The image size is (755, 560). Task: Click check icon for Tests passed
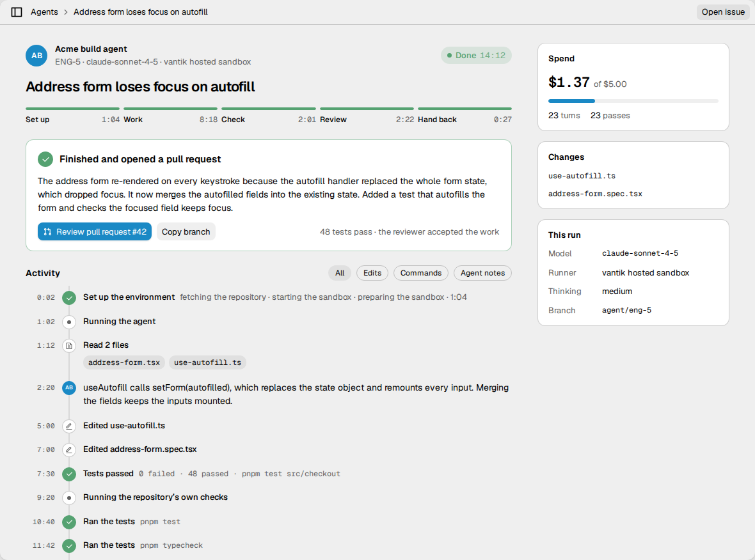69,474
